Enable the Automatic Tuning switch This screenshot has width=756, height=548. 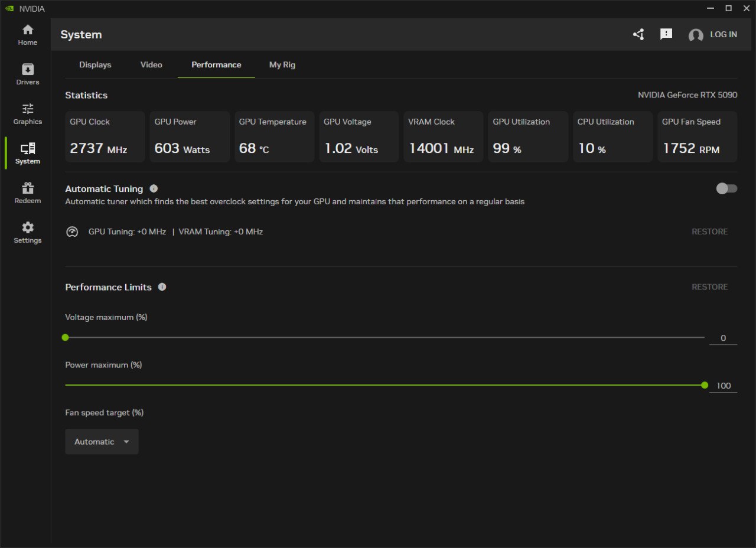[726, 188]
